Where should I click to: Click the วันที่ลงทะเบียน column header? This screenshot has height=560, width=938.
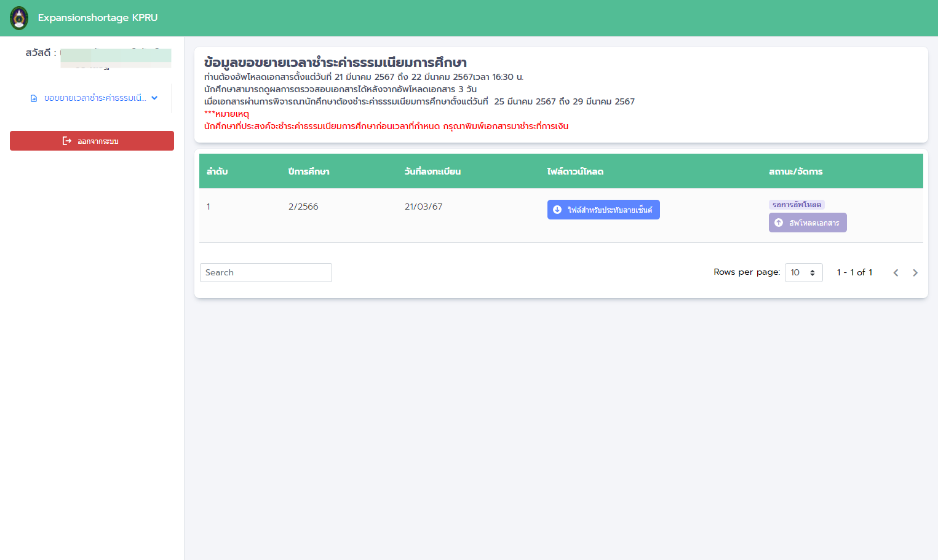pos(432,172)
